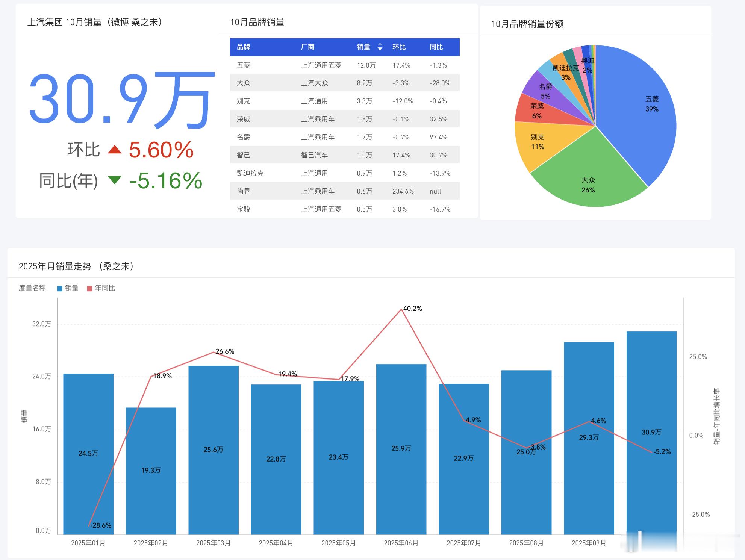Click the green down triangle beside 同比(年)
Viewport: 745px width, 560px height.
(x=114, y=180)
